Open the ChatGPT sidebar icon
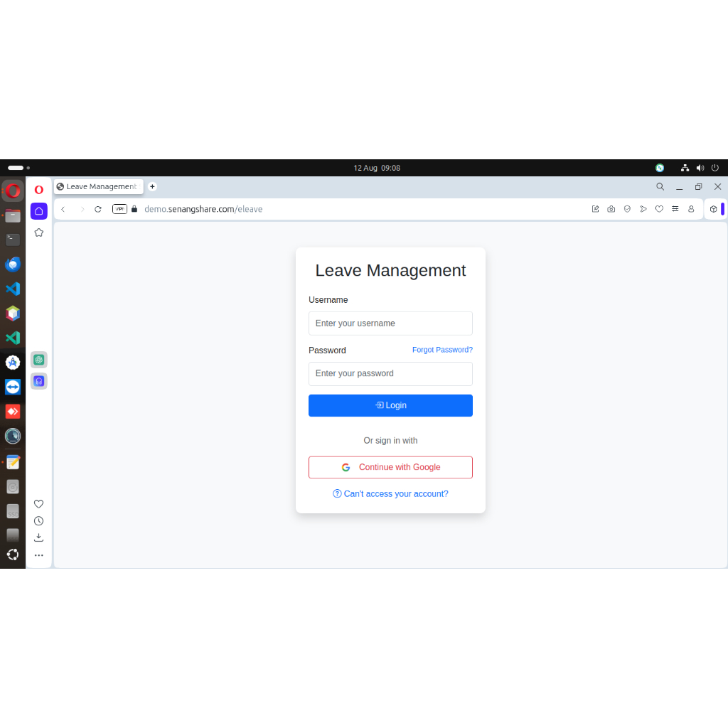 38,360
